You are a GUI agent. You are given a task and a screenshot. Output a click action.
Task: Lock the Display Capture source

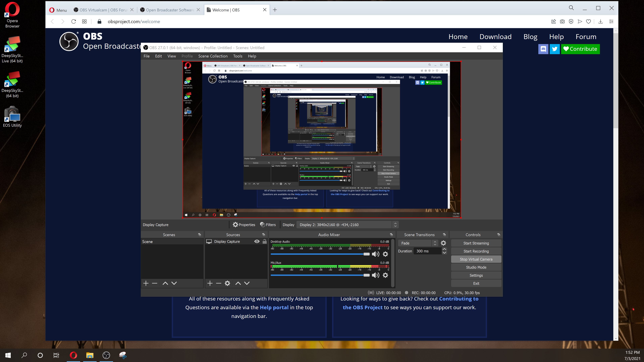pos(265,241)
